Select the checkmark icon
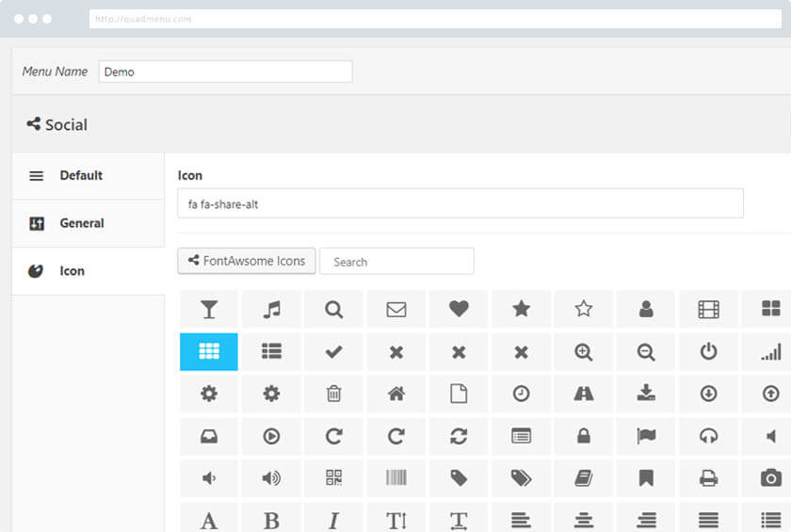791x532 pixels. [x=333, y=351]
